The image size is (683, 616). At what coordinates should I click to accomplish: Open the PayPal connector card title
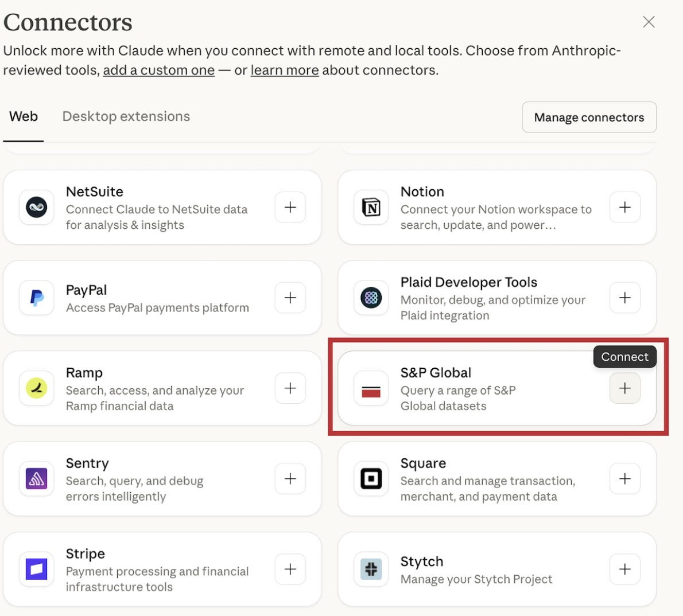(x=86, y=290)
